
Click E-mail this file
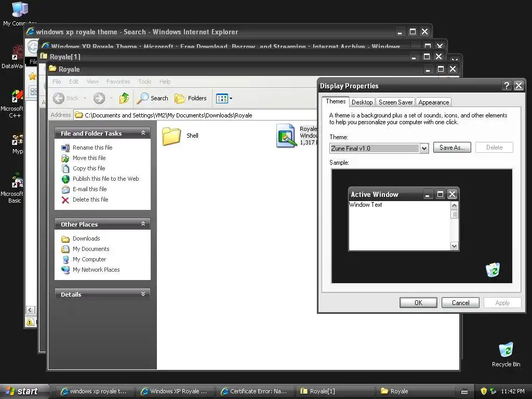[x=89, y=189]
